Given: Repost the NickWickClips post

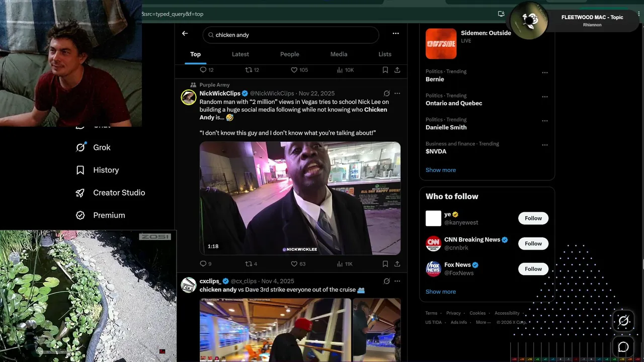Looking at the screenshot, I should 251,264.
